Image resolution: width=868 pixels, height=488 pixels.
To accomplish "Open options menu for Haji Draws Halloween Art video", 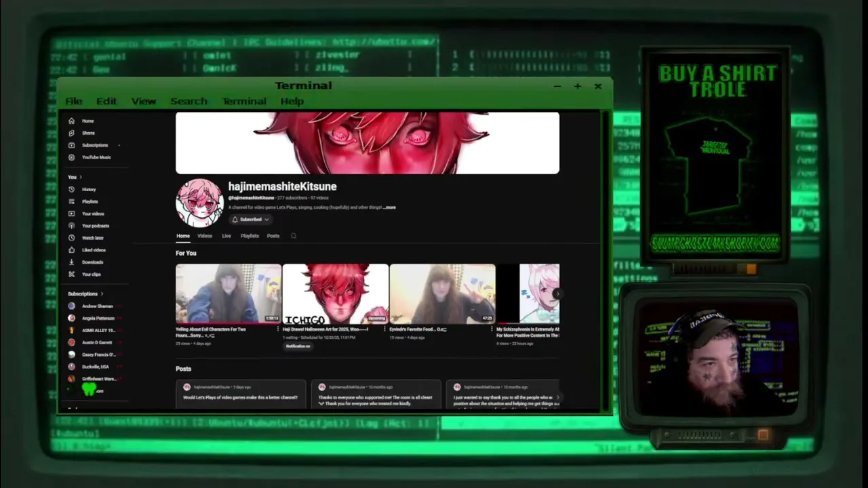I will (384, 329).
